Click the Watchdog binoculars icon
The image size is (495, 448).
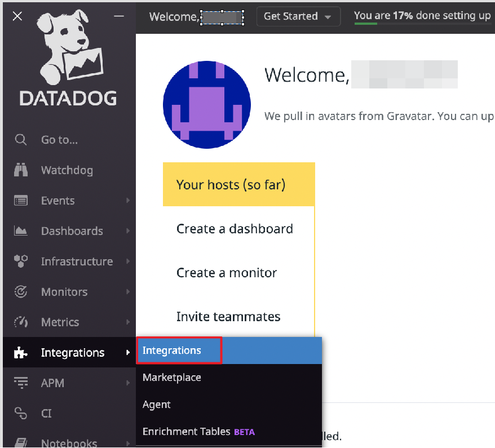coord(21,170)
